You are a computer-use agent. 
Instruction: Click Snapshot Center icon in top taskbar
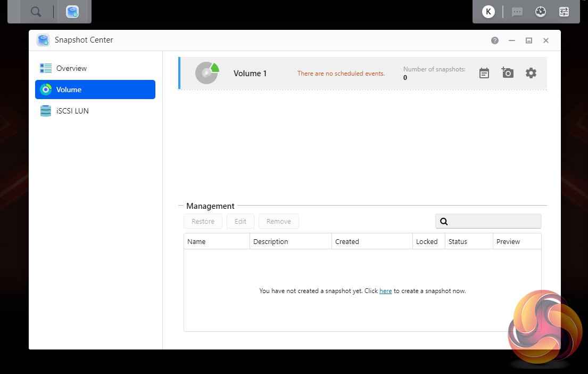(x=72, y=12)
